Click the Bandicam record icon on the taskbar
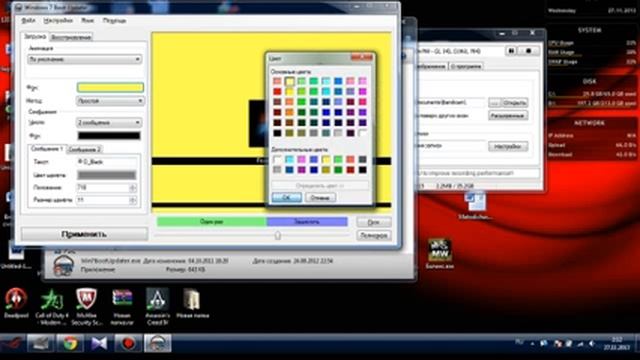640x360 pixels. [128, 344]
